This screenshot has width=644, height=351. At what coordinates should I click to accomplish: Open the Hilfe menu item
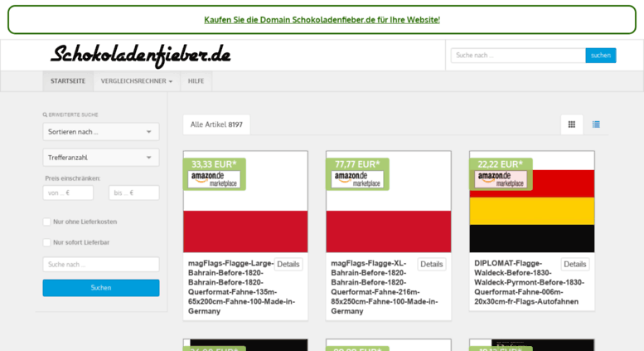coord(196,81)
